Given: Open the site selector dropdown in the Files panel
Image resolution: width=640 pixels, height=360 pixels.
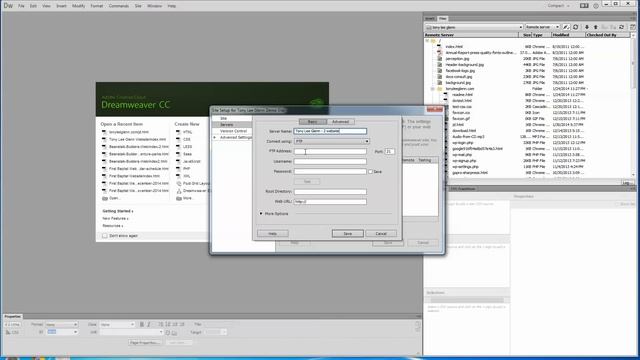Looking at the screenshot, I should [x=473, y=27].
